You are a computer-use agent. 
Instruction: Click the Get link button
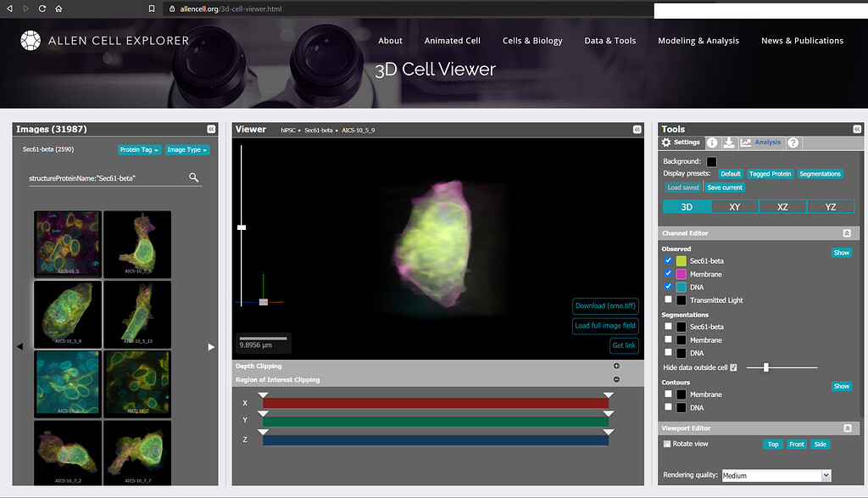(x=624, y=345)
